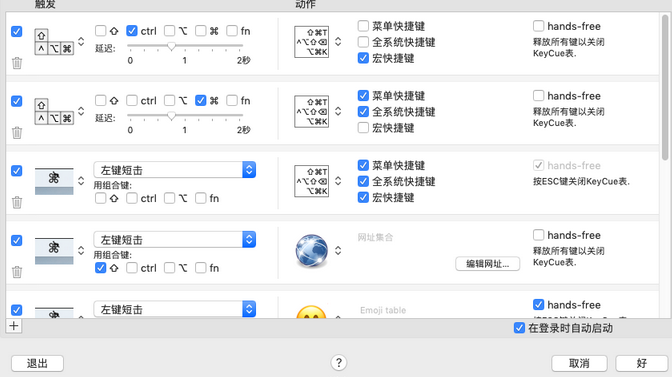Check fn combo key in third row
The width and height of the screenshot is (672, 377).
(x=201, y=198)
